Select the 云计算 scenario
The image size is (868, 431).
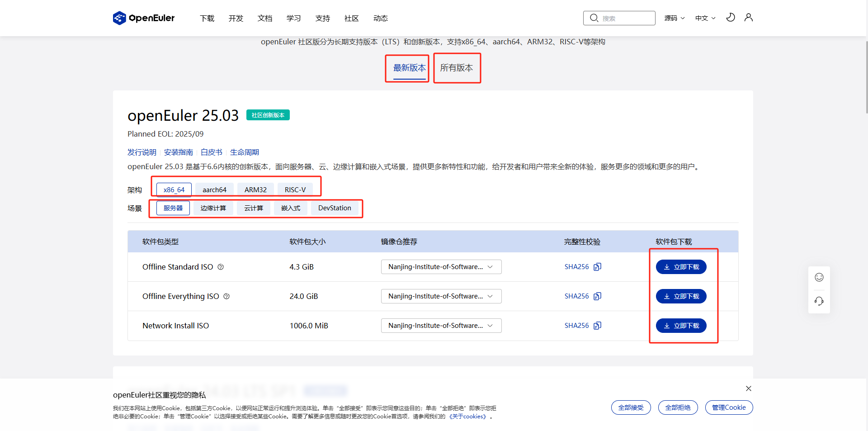click(x=254, y=208)
